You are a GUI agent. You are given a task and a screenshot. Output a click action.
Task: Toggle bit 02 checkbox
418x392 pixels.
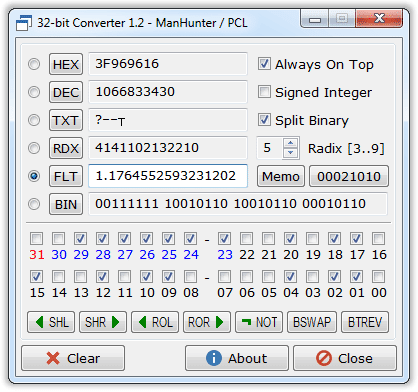(x=335, y=277)
